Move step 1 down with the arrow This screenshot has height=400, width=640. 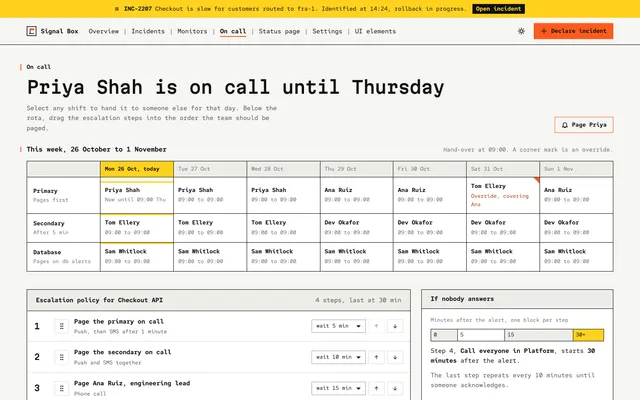click(x=395, y=326)
